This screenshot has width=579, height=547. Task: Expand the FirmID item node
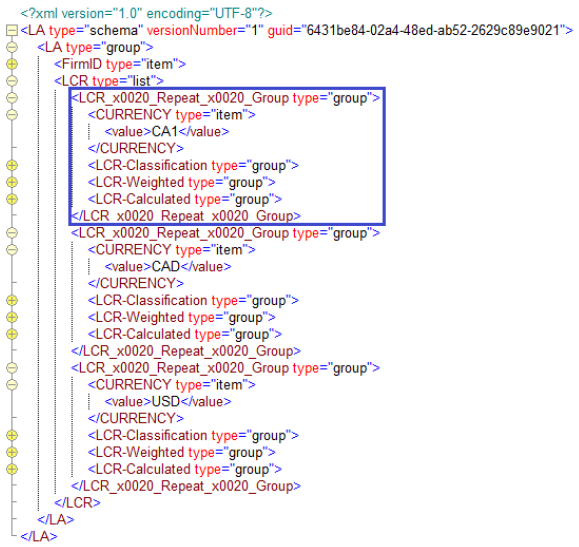click(12, 64)
